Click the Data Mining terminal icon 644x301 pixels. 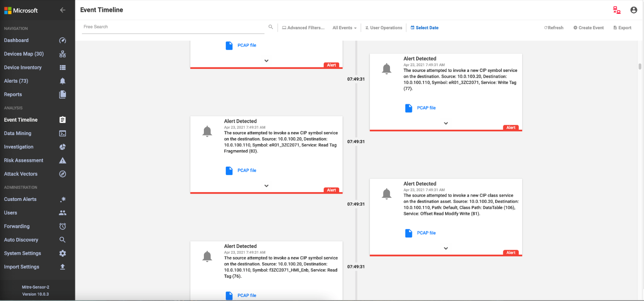tap(62, 134)
